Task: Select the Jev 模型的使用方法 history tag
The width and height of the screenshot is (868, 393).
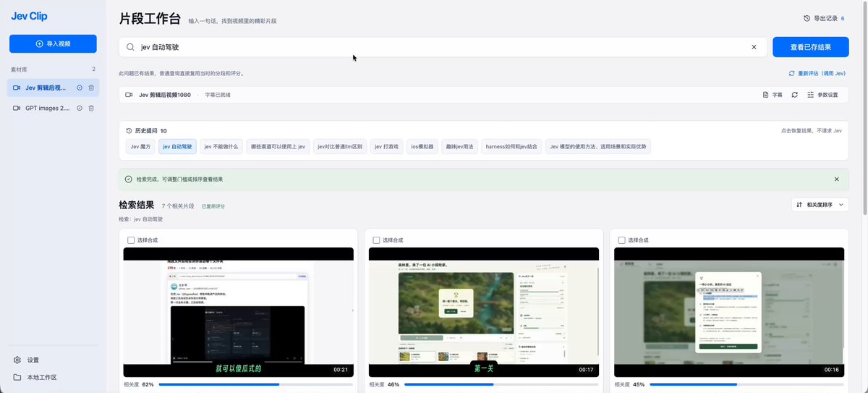Action: (598, 146)
